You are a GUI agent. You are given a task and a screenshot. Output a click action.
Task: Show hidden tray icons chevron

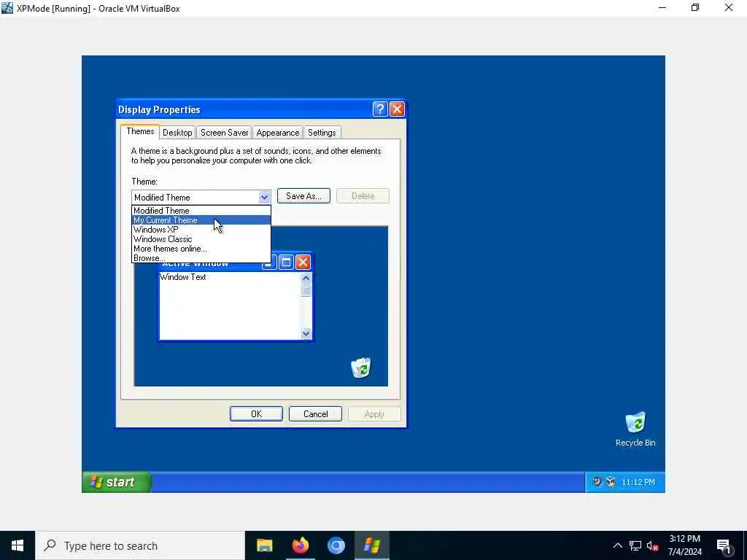pyautogui.click(x=617, y=545)
